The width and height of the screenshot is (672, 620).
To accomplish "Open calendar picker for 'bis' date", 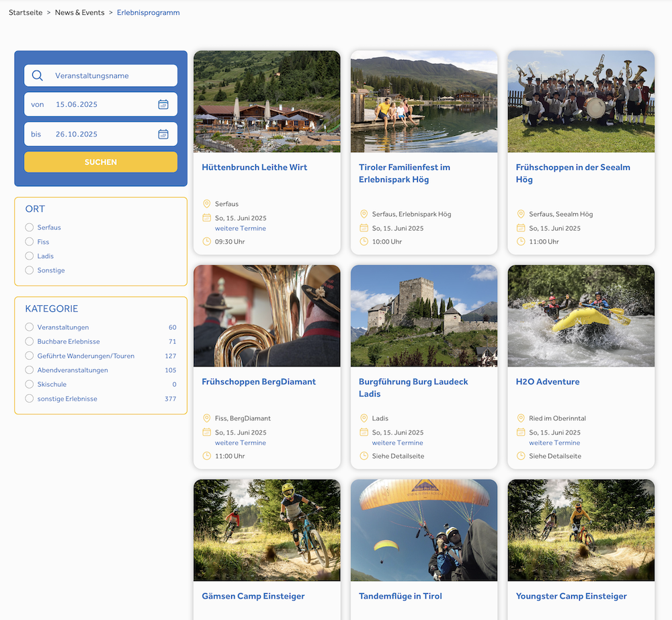I will (x=163, y=134).
